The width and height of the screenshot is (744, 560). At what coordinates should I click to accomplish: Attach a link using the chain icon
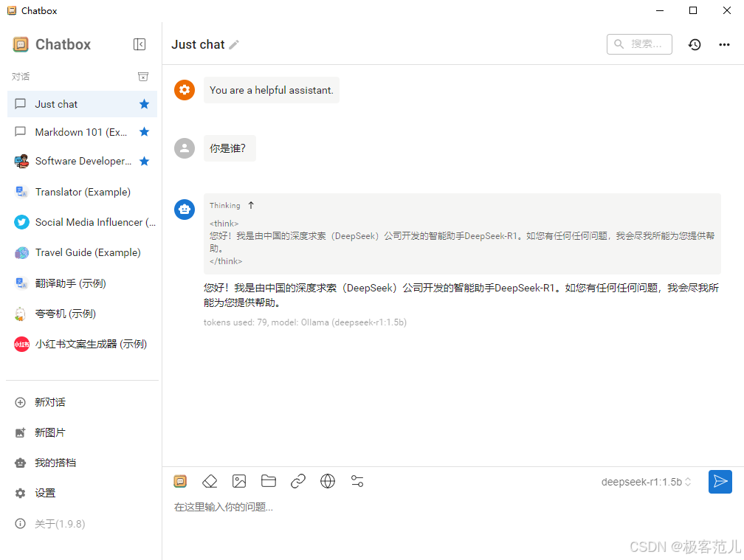298,481
